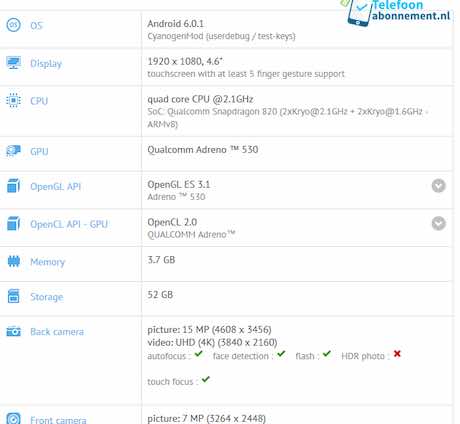
Task: Click the GPU card icon
Action: point(13,151)
